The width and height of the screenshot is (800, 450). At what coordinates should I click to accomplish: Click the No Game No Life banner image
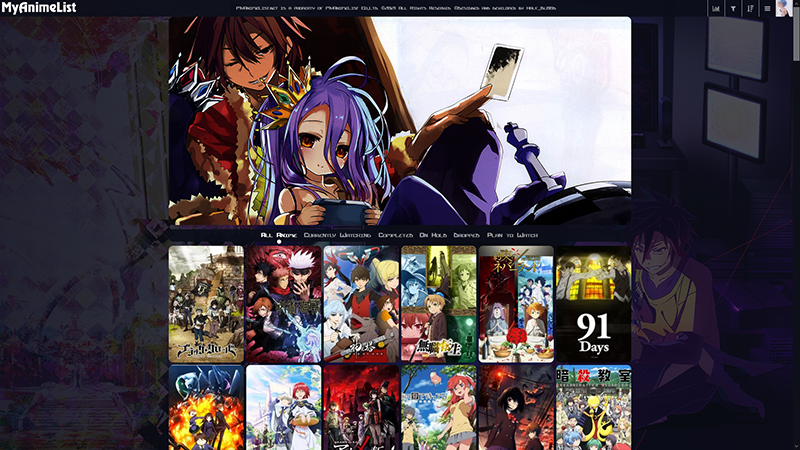[x=400, y=120]
